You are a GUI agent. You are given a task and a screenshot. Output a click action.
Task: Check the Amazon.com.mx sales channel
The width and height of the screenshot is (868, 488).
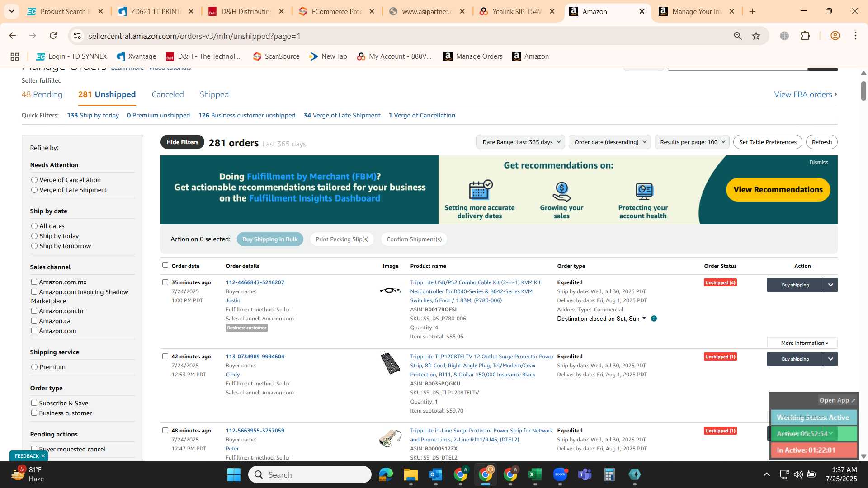(34, 282)
